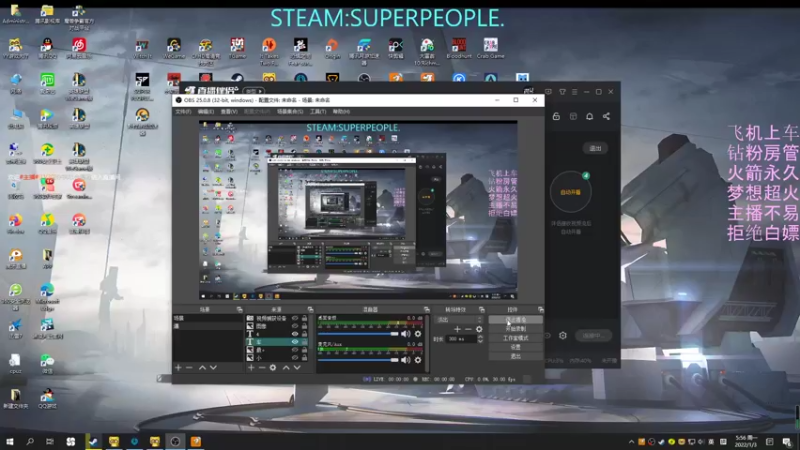The image size is (800, 450).
Task: Open Microsoft Edge desktop shortcut
Action: pos(47,297)
